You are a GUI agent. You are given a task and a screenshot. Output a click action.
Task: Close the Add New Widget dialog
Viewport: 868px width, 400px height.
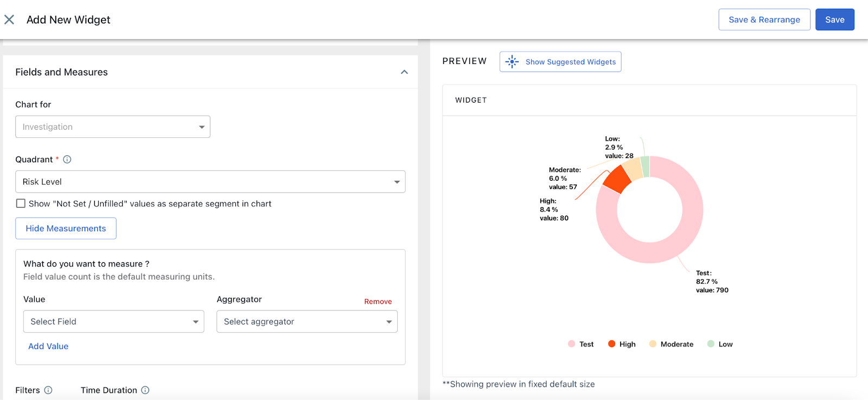(9, 20)
